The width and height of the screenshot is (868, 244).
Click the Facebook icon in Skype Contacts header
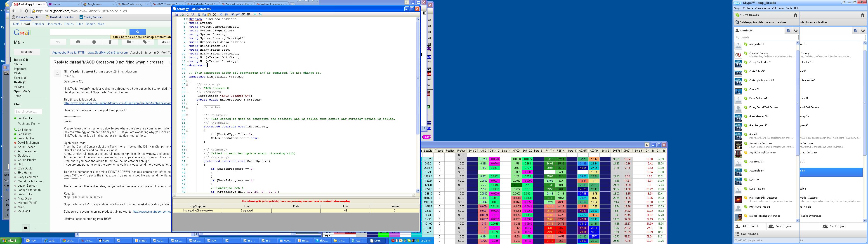pyautogui.click(x=788, y=30)
